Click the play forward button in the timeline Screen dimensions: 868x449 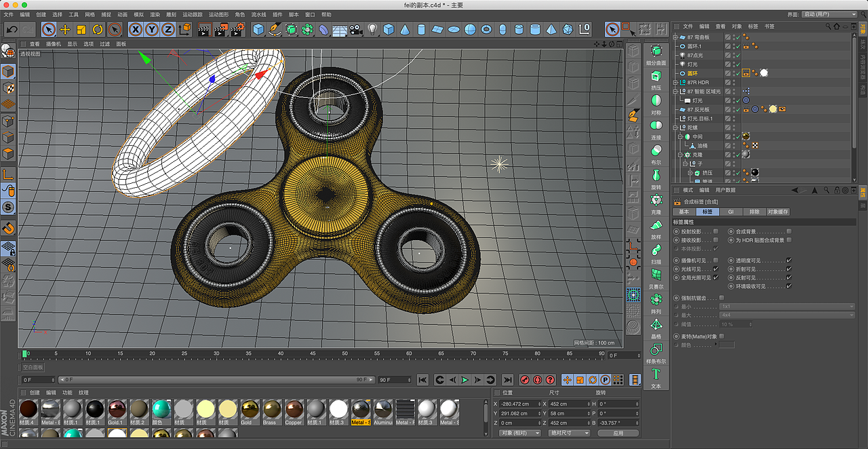coord(465,380)
